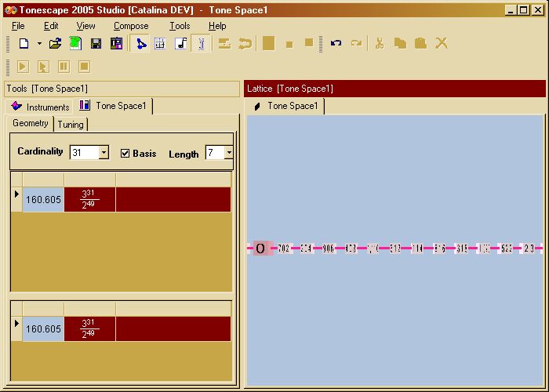Screen dimensions: 549x392
Task: Open the File menu
Action: coord(18,26)
